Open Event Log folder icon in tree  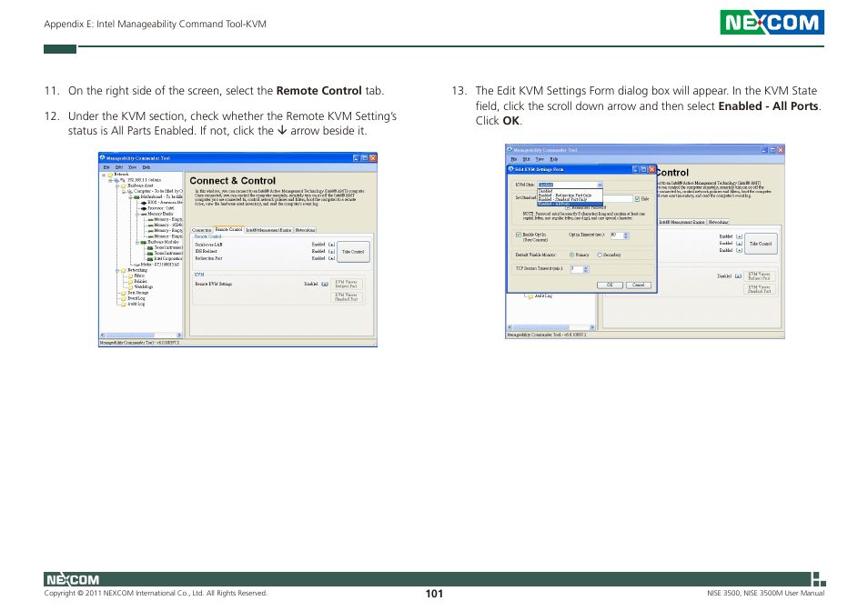124,298
